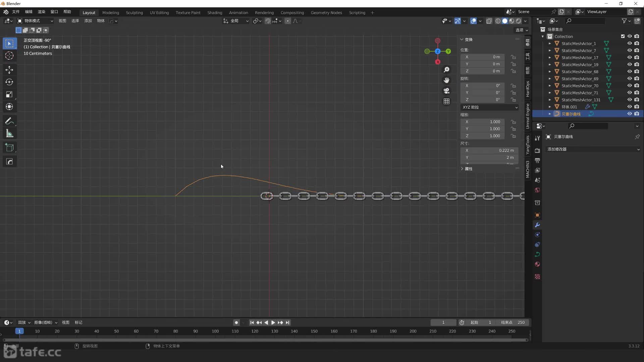Viewport: 644px width, 362px height.
Task: Open the 选项 options button
Action: tap(522, 30)
